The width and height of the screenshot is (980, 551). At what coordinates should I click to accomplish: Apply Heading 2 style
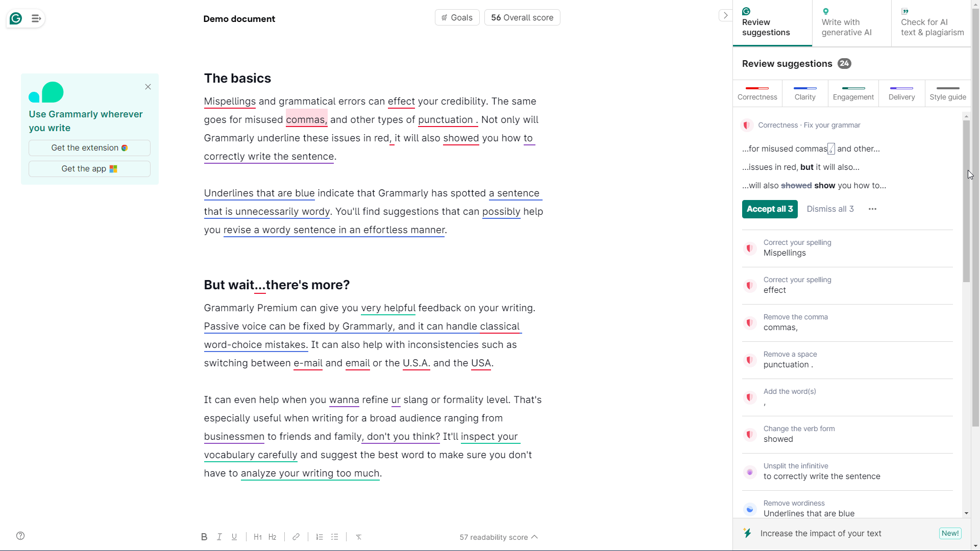pyautogui.click(x=273, y=537)
